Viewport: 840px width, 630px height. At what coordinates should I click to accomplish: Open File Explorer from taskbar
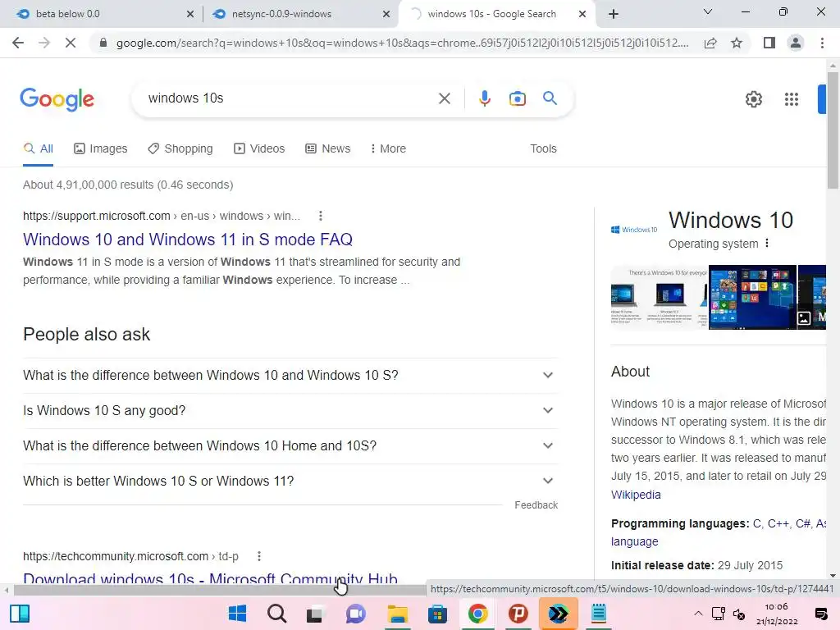pos(398,614)
